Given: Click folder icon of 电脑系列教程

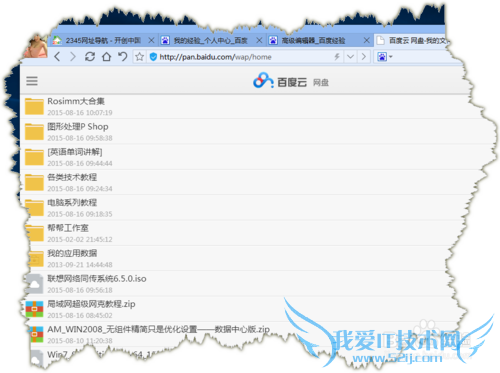Looking at the screenshot, I should pyautogui.click(x=34, y=208).
